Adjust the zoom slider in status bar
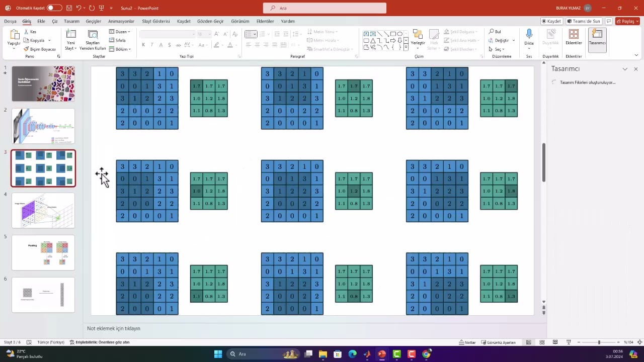The width and height of the screenshot is (644, 362). tap(599, 342)
